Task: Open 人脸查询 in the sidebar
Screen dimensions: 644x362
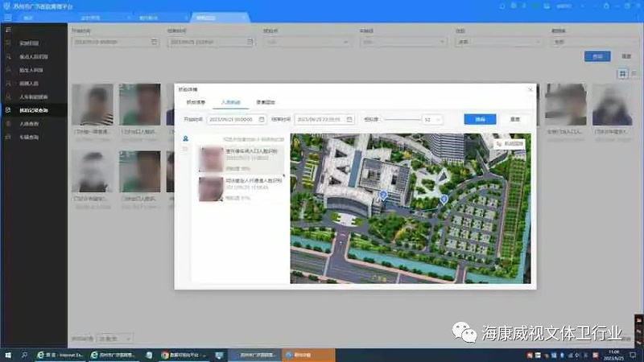Action: 29,124
